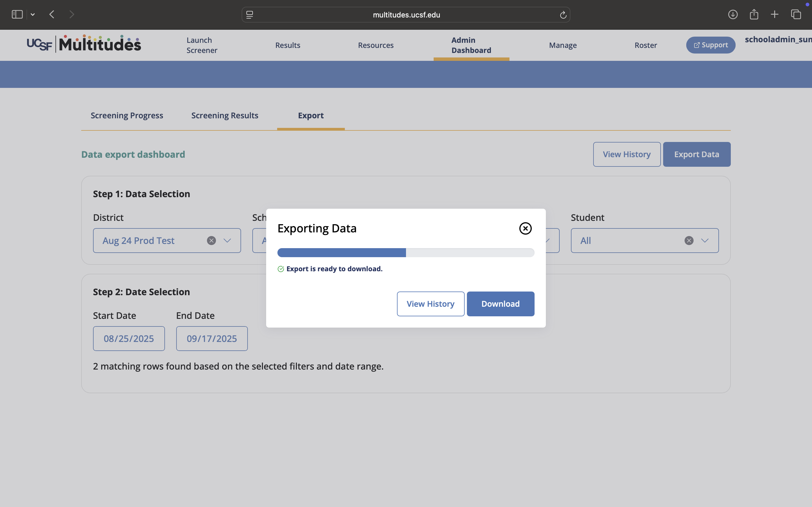Switch to Screening Progress tab
Image resolution: width=812 pixels, height=507 pixels.
click(x=127, y=115)
